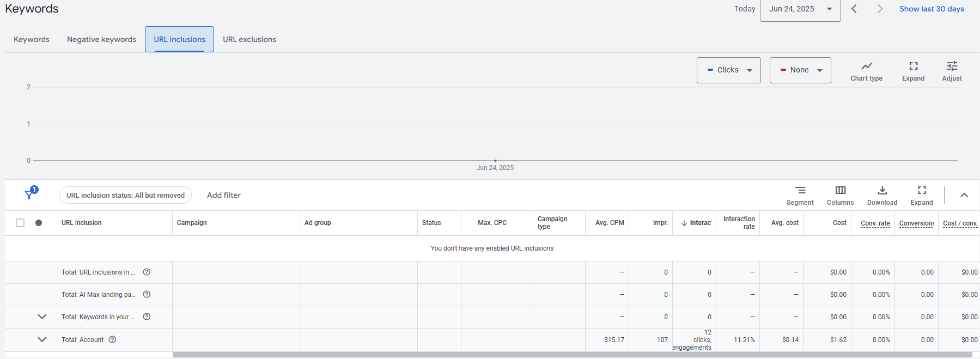Viewport: 980px width, 359px height.
Task: Switch to the Keywords tab
Action: (32, 39)
